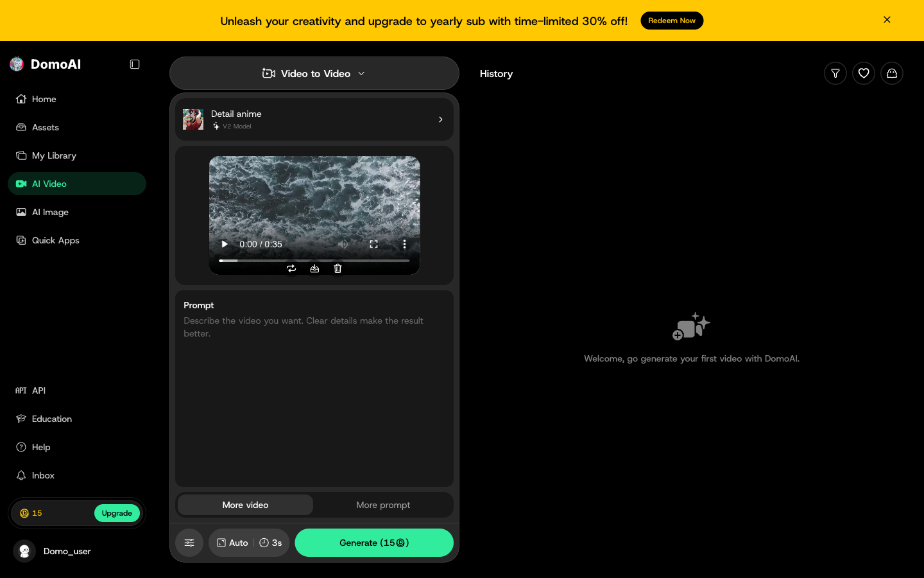The image size is (924, 578).
Task: Replace the uploaded video
Action: point(291,268)
